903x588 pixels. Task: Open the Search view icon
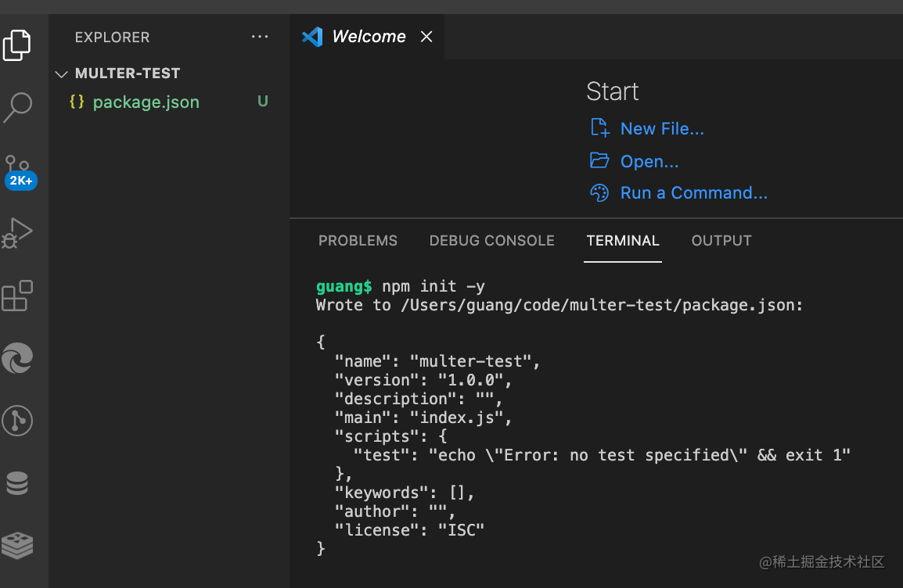pyautogui.click(x=17, y=107)
